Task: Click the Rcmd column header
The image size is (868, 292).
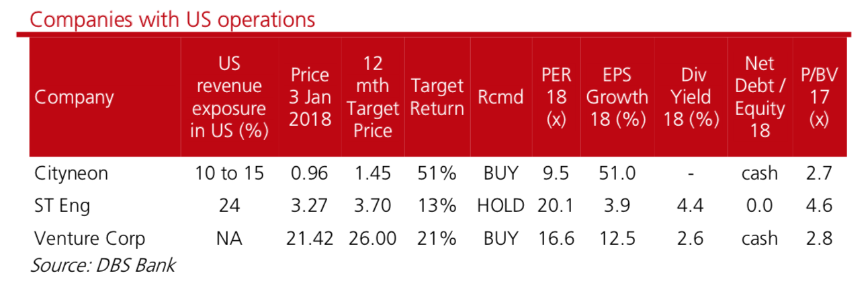Action: coord(501,98)
